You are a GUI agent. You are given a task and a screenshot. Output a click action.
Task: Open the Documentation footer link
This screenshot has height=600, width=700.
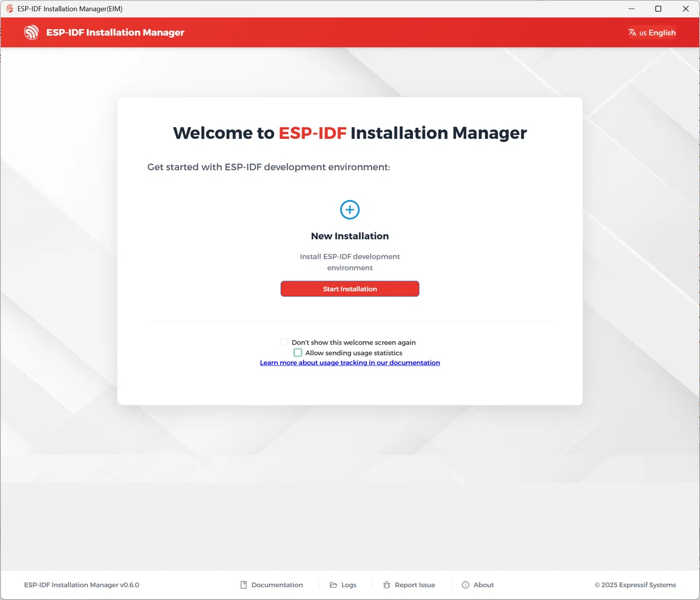click(272, 585)
